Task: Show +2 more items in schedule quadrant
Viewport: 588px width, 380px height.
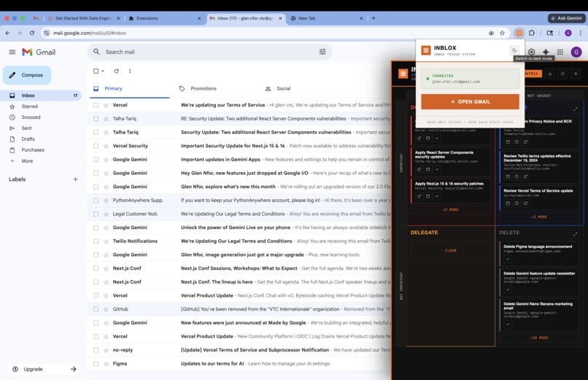Action: click(x=539, y=217)
